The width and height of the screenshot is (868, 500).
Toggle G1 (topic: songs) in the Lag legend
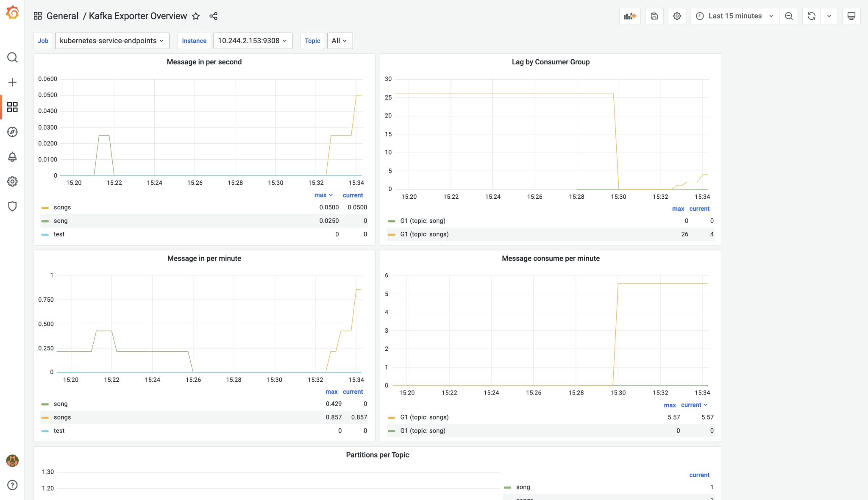coord(424,234)
